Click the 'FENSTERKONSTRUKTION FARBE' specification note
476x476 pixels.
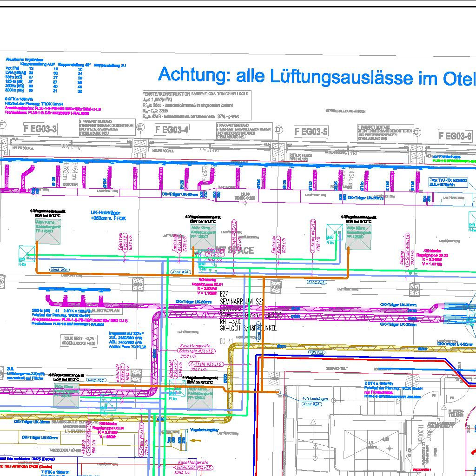[x=197, y=105]
